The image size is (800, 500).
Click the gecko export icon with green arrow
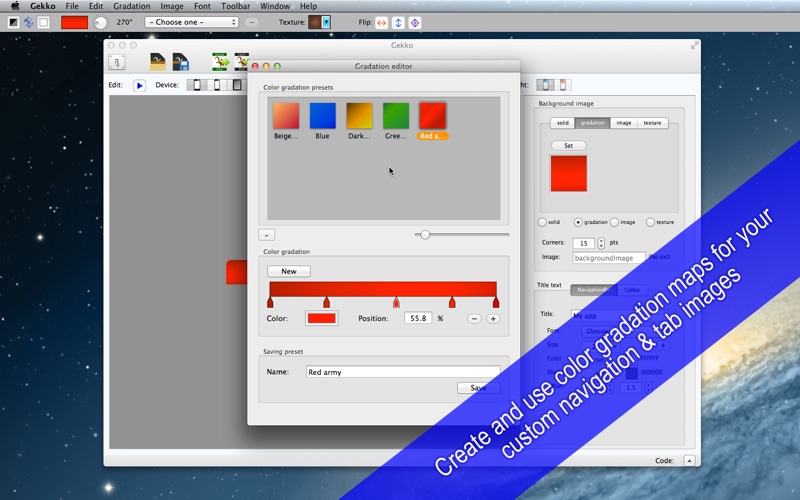click(220, 62)
